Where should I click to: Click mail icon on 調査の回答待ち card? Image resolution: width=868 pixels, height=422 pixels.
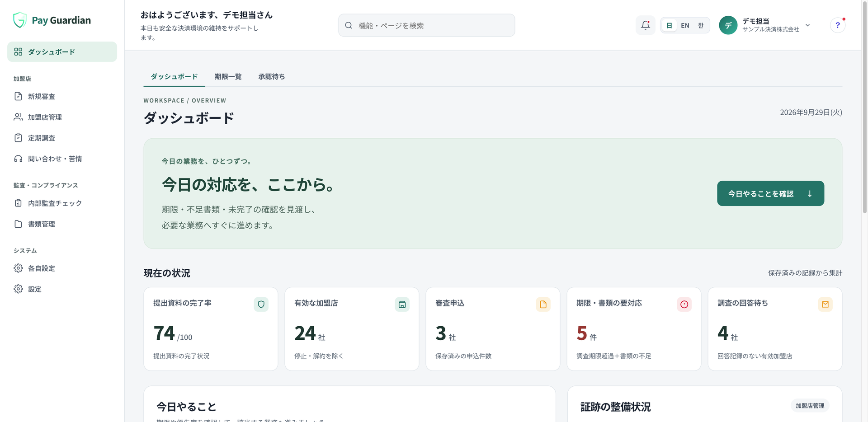(825, 305)
